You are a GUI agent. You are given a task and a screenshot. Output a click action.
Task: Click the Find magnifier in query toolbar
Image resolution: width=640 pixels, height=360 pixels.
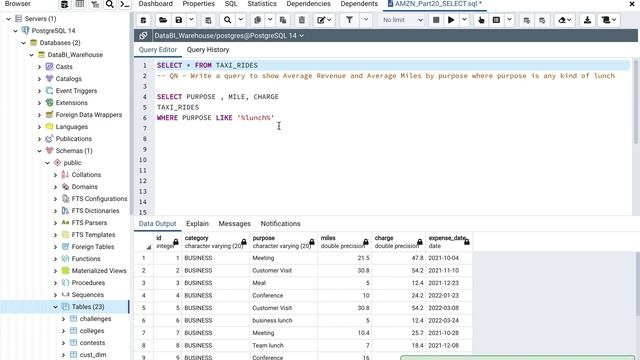point(227,20)
